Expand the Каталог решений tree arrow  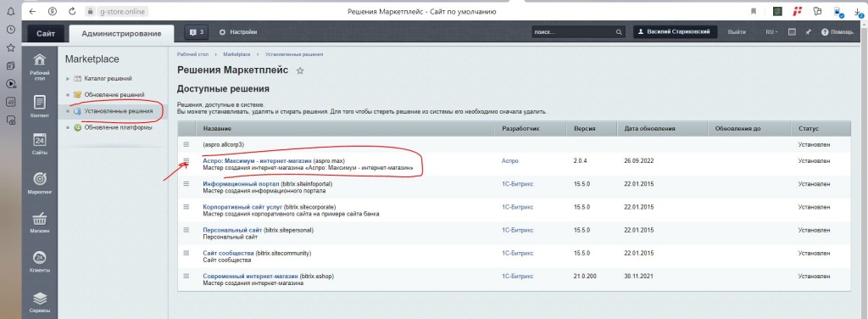pyautogui.click(x=68, y=79)
